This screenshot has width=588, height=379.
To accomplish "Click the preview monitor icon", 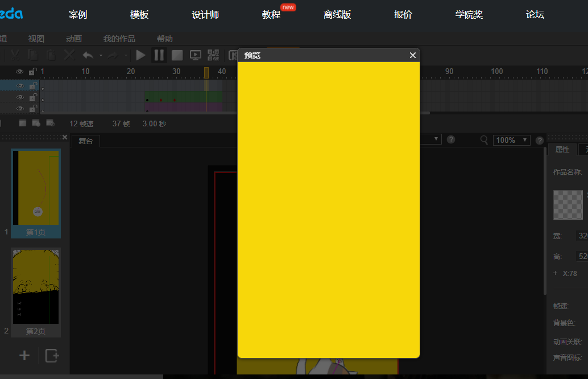I will pos(196,55).
